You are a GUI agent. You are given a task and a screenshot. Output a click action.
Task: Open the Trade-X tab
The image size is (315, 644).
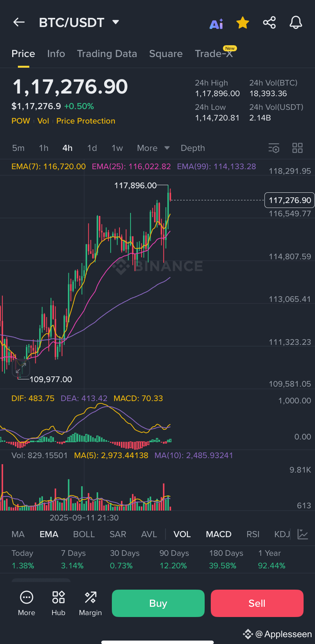coord(214,54)
